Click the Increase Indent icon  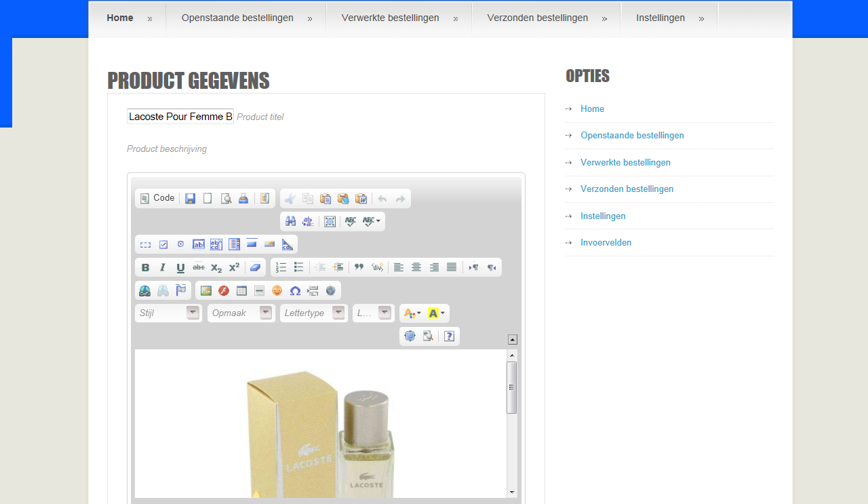338,267
